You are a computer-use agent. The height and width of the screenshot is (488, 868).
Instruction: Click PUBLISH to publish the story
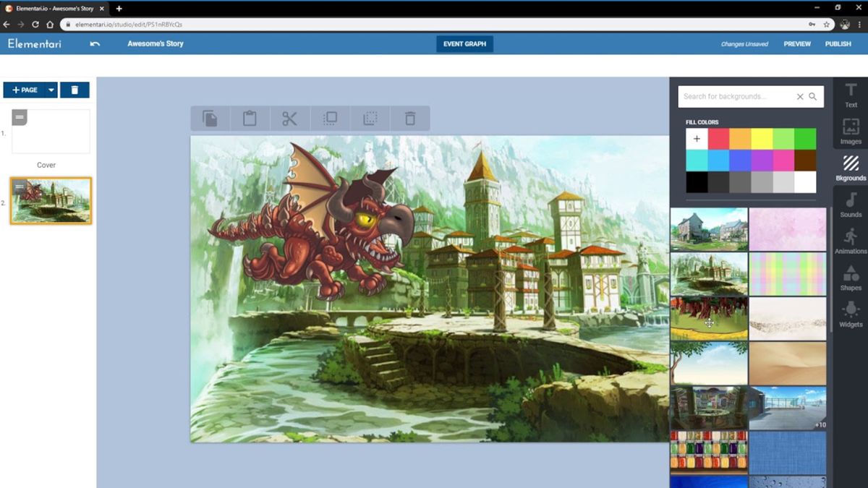[x=838, y=43]
